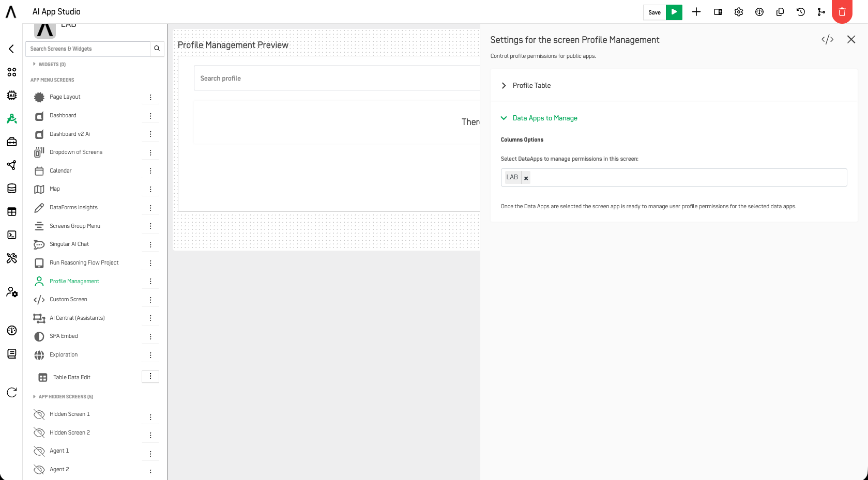This screenshot has height=480, width=868.
Task: Open the documentation book sidebar icon
Action: [11, 353]
